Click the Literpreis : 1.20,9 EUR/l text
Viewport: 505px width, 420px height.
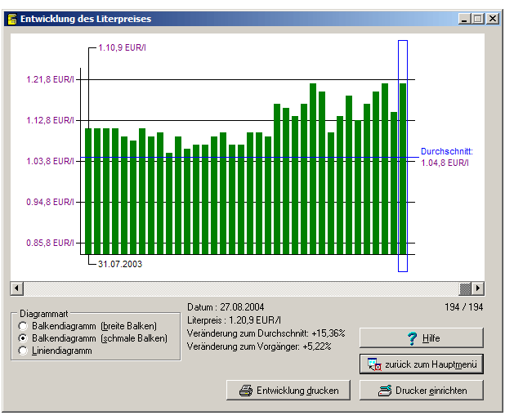pos(234,320)
